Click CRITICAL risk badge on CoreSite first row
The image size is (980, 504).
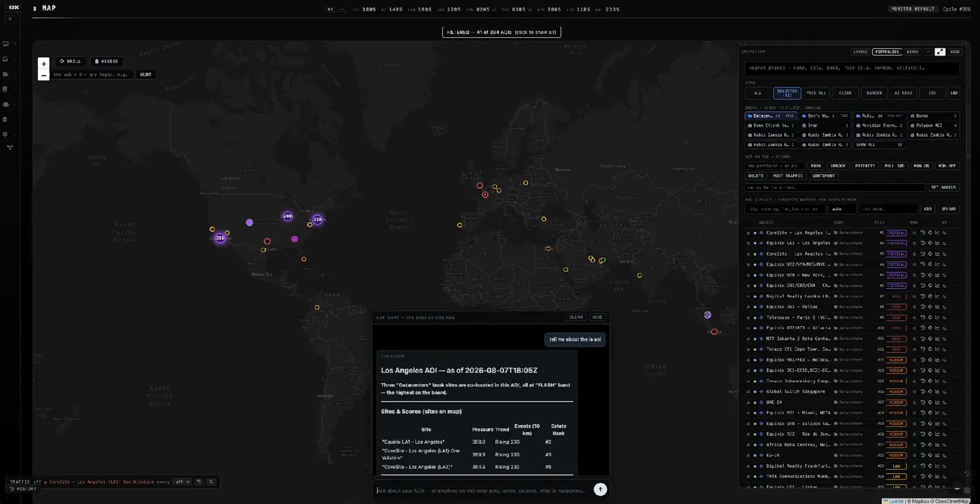897,232
